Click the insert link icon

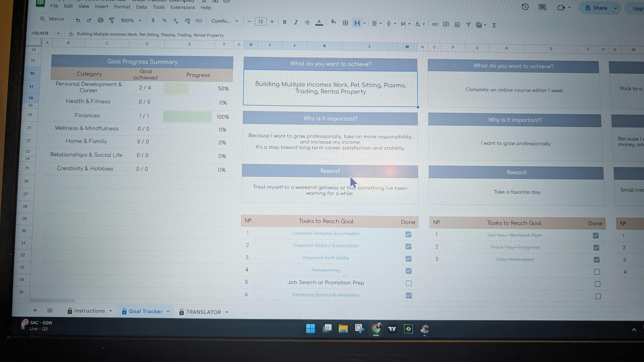pyautogui.click(x=435, y=24)
